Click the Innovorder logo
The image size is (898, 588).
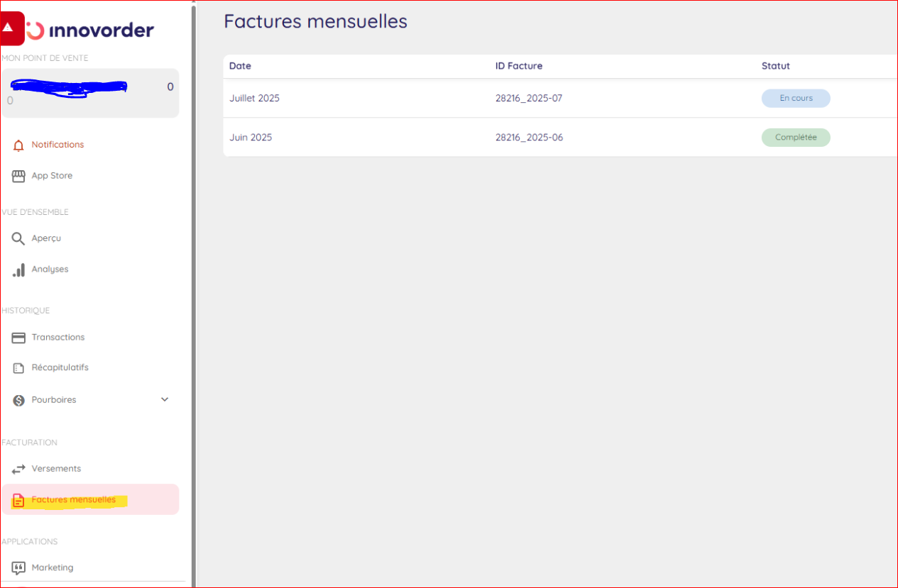(x=89, y=30)
